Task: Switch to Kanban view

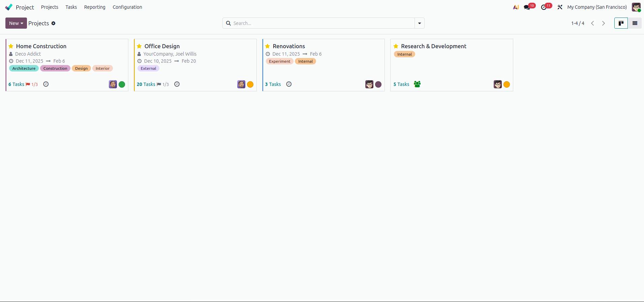Action: point(621,23)
